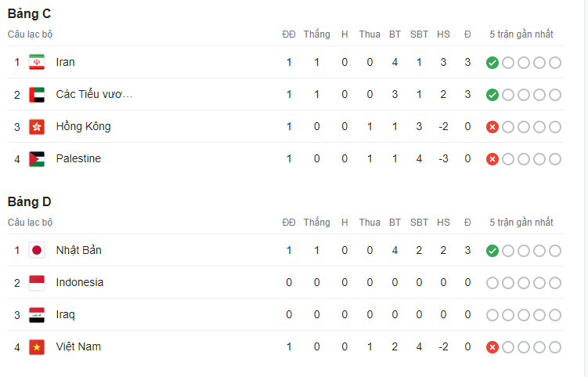Open the Iran team link

point(65,62)
